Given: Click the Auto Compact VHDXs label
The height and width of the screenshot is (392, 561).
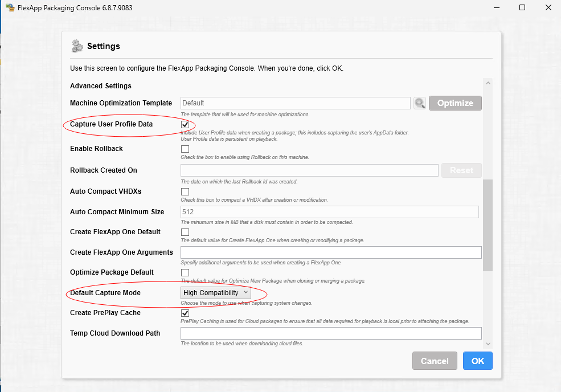Looking at the screenshot, I should pos(105,191).
